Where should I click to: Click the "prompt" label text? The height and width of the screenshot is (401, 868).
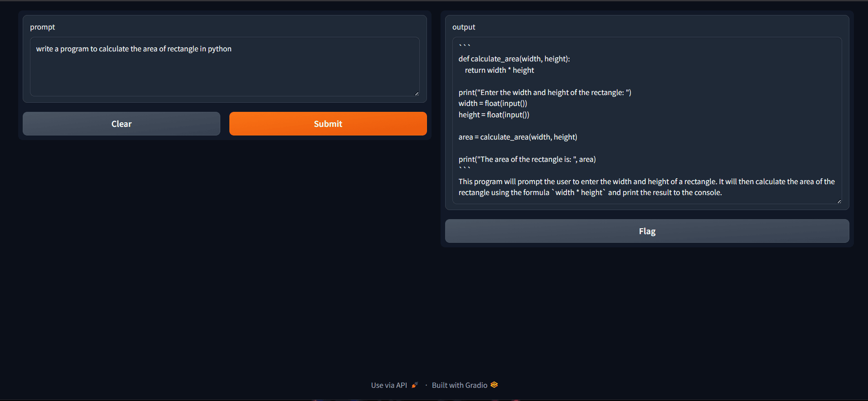click(42, 27)
